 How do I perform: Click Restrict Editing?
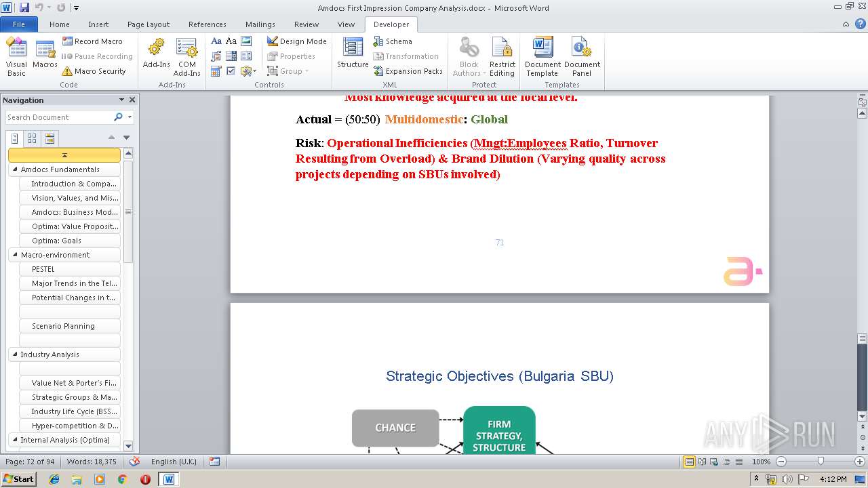click(502, 57)
